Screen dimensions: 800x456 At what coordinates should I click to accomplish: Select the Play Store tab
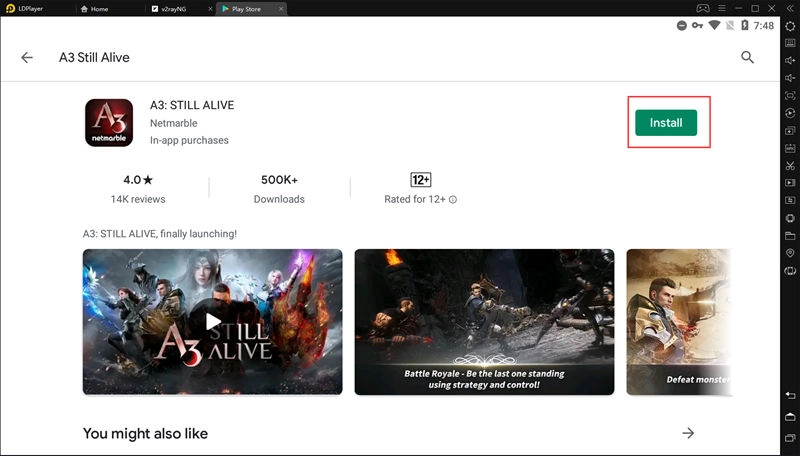(246, 9)
